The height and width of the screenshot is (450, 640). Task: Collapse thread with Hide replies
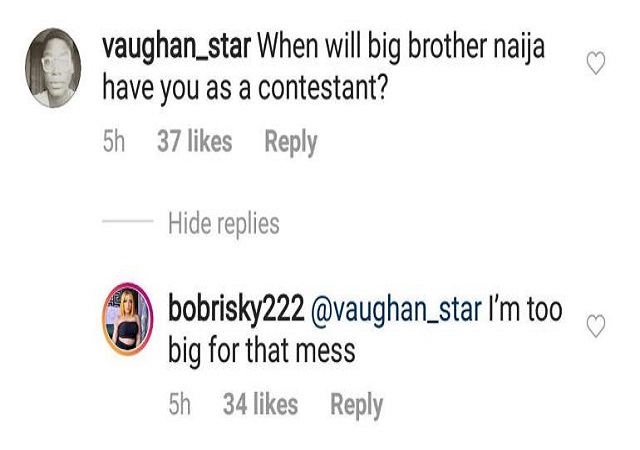[x=224, y=221]
